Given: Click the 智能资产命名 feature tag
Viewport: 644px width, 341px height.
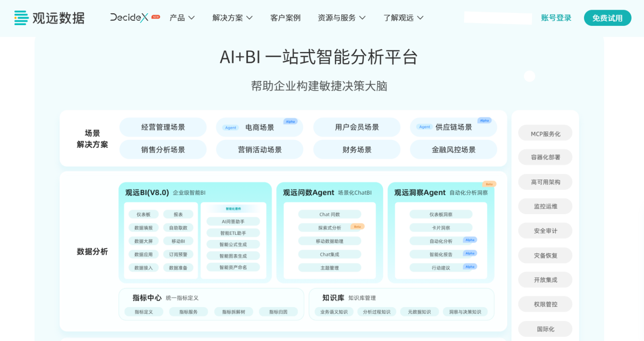Looking at the screenshot, I should click(x=233, y=267).
